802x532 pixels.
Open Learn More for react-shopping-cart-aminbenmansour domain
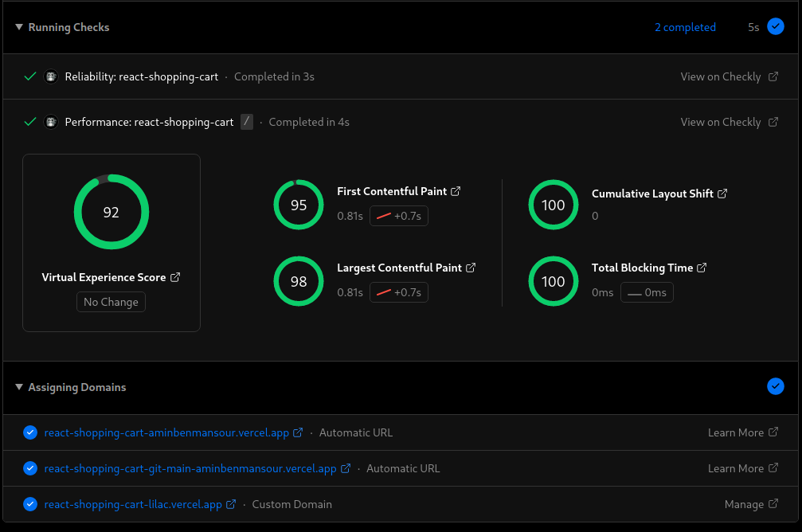coord(743,432)
